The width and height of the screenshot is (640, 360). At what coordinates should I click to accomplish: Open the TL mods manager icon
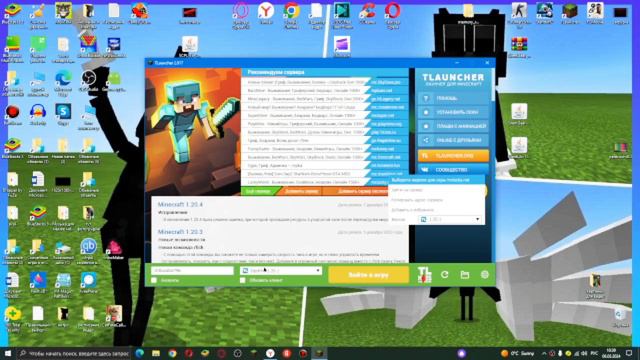tap(424, 274)
